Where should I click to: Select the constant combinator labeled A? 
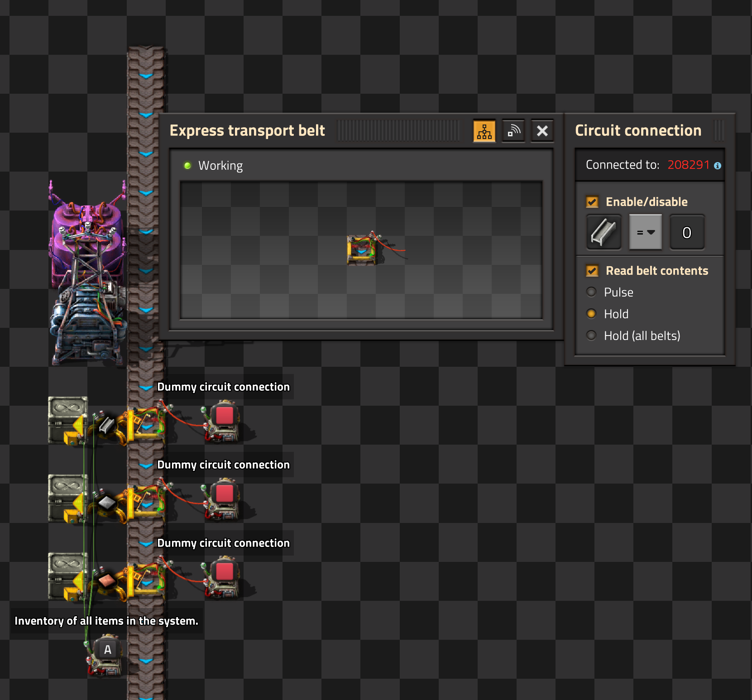[107, 652]
